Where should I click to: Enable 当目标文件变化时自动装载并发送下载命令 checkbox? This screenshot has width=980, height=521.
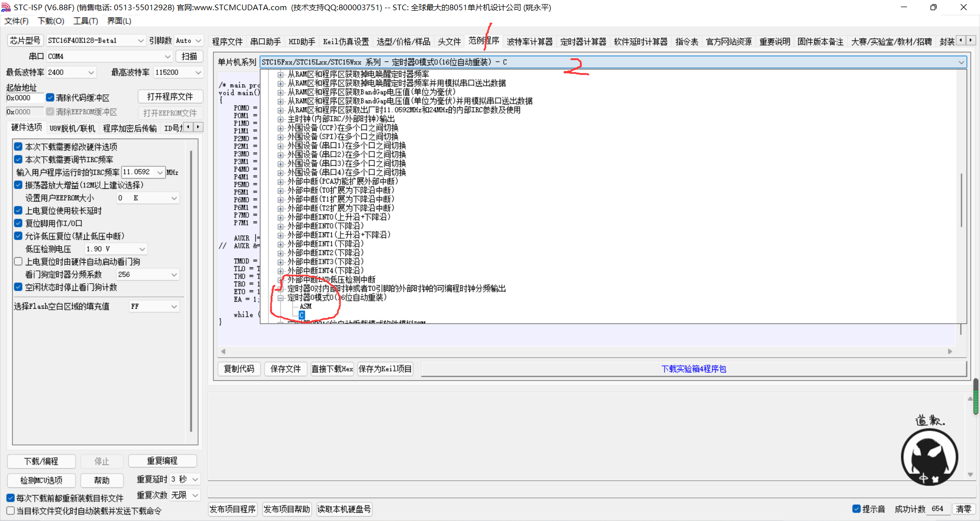(x=10, y=510)
